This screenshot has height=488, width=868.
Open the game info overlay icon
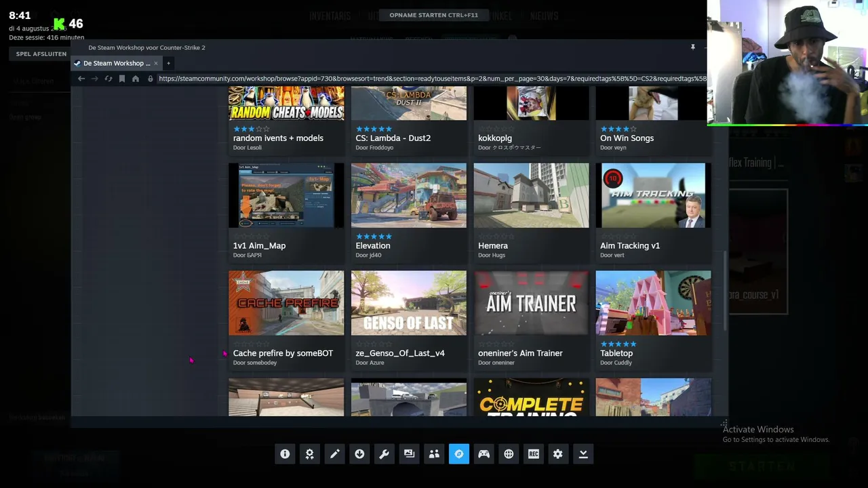click(285, 454)
